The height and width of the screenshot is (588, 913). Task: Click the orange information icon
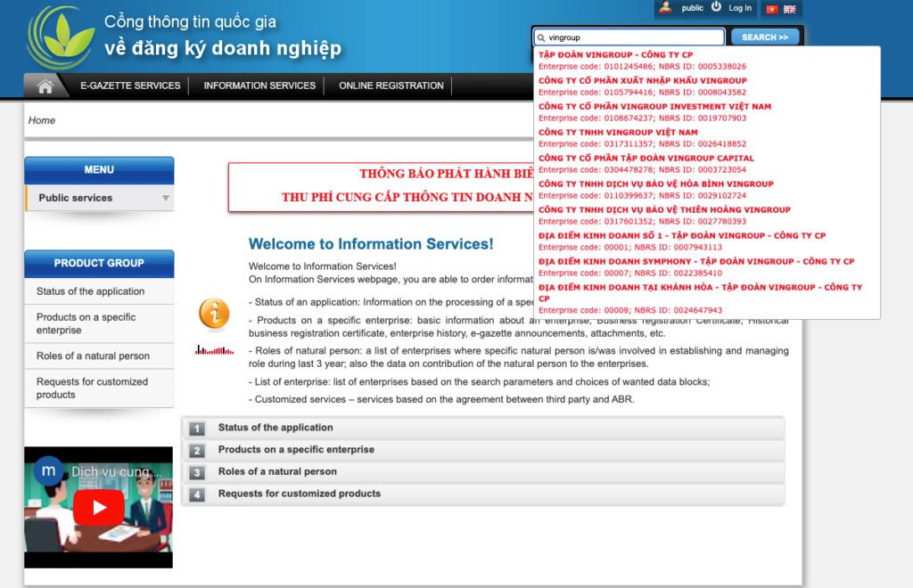[x=214, y=314]
